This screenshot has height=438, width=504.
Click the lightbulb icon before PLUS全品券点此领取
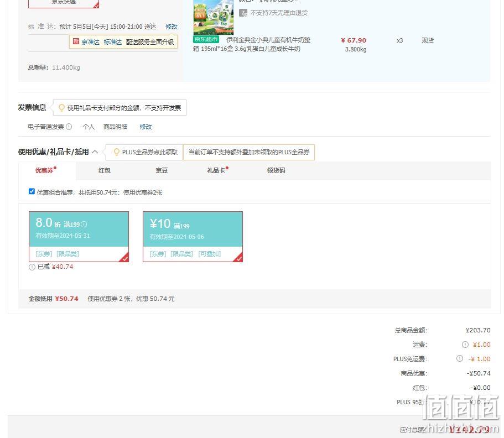pyautogui.click(x=116, y=152)
